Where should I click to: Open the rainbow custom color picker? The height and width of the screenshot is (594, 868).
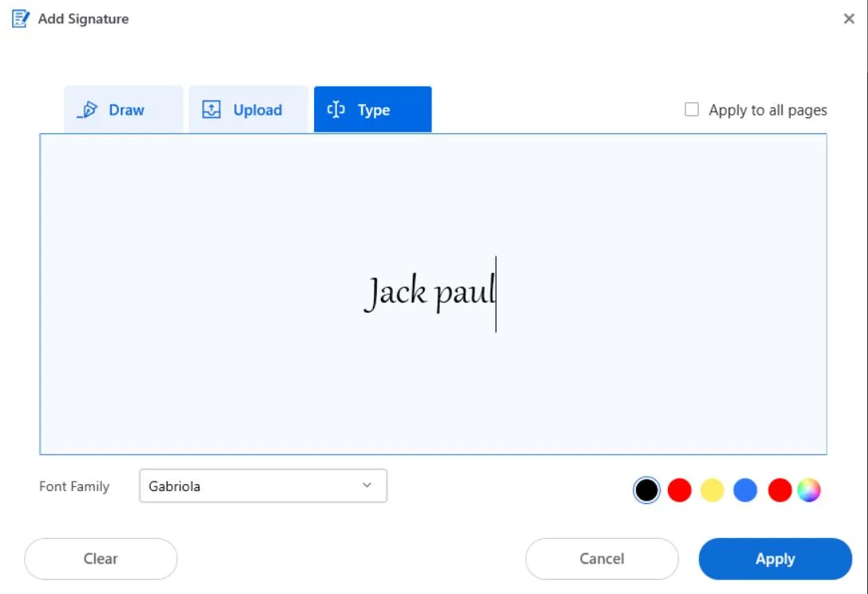click(x=810, y=490)
